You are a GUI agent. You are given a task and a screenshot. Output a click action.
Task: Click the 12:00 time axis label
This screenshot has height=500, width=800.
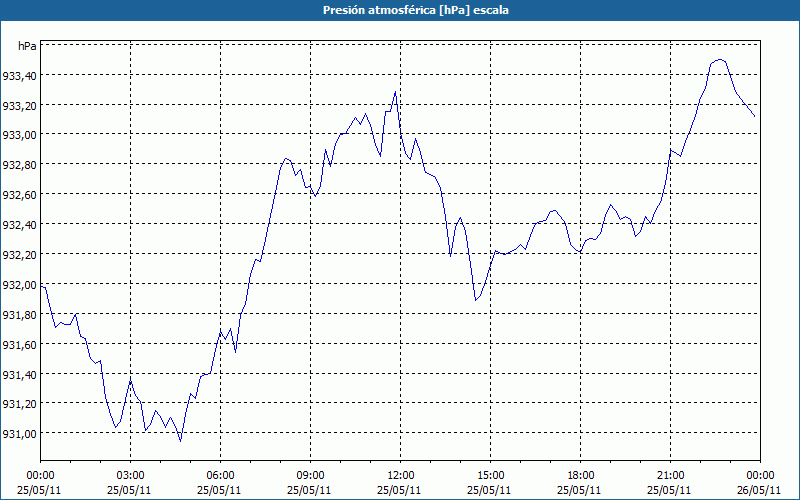[401, 476]
